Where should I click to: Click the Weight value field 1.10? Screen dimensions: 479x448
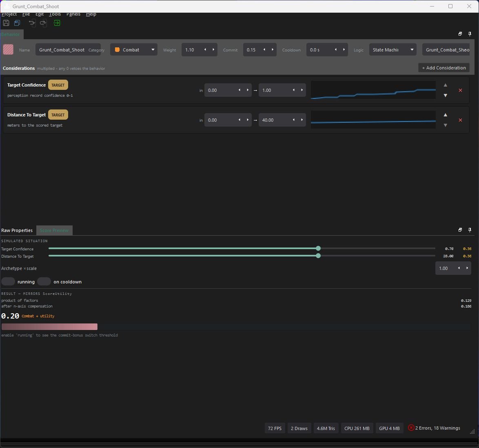200,49
